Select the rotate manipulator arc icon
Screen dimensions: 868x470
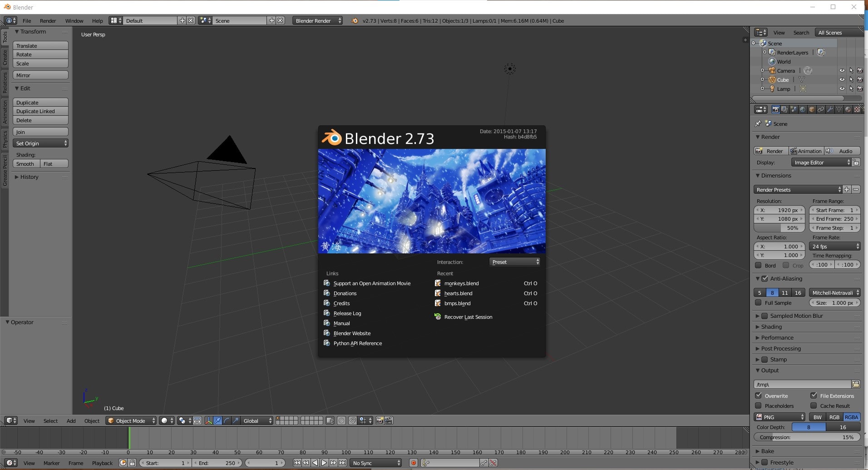click(227, 421)
